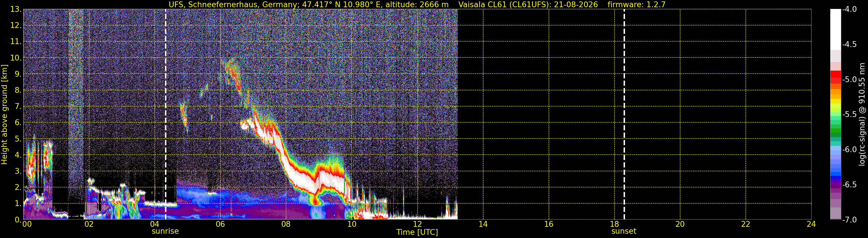Click the '10.' height tick label

point(16,58)
